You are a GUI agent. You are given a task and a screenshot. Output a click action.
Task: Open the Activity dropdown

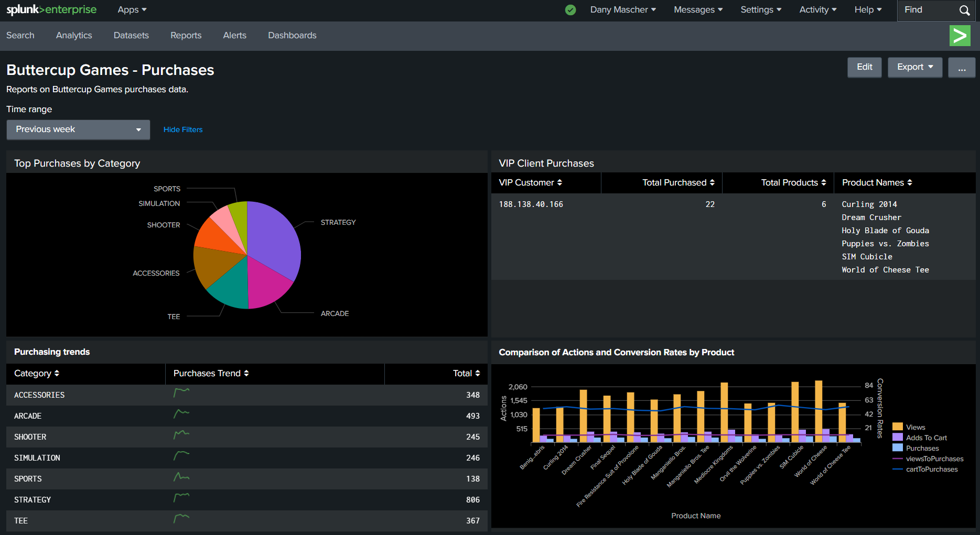[x=818, y=9]
